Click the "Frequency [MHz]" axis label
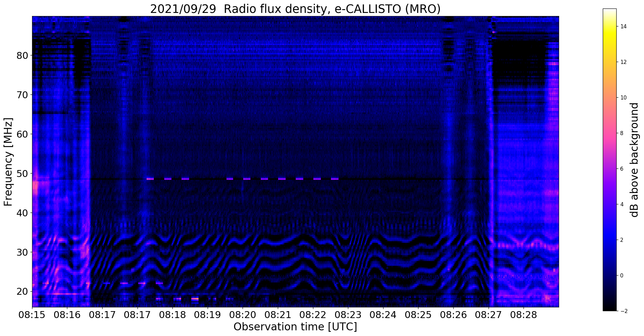Screen dimensions: 644x336 tap(8, 162)
